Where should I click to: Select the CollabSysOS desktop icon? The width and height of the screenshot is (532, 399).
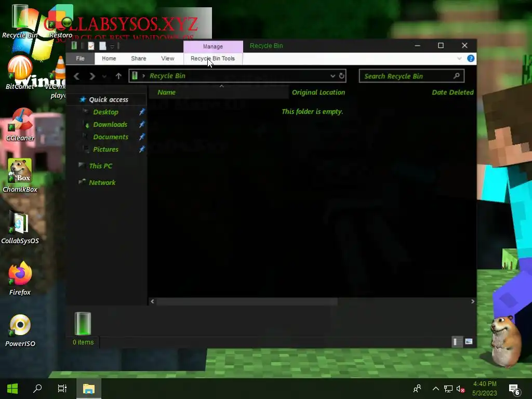pos(20,228)
